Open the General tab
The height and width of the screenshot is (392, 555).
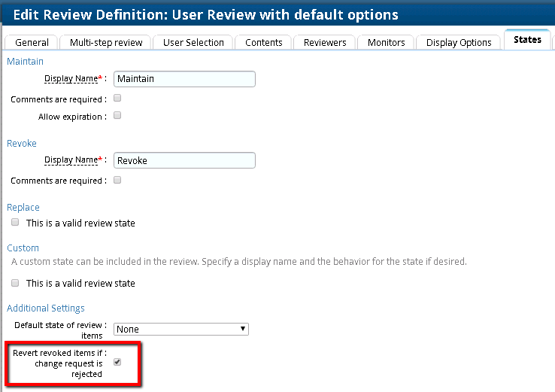32,43
